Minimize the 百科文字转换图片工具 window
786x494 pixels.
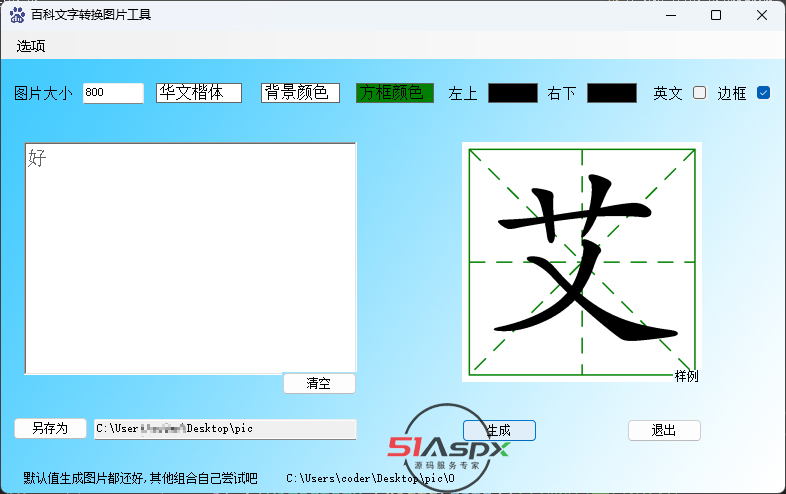click(671, 15)
